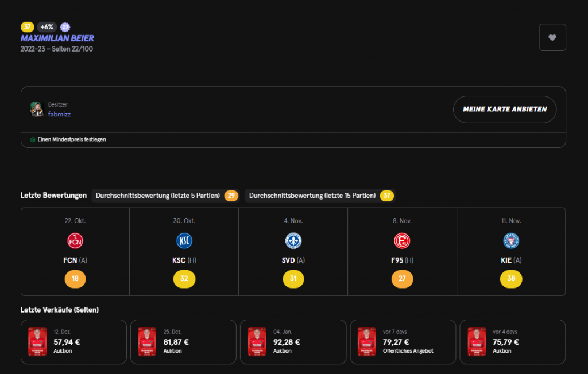The width and height of the screenshot is (588, 374).
Task: Open the fabmizz owner profile link
Action: 59,114
